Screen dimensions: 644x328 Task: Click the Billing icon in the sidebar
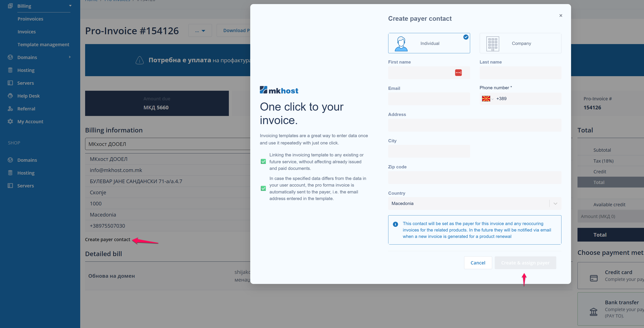tap(10, 6)
